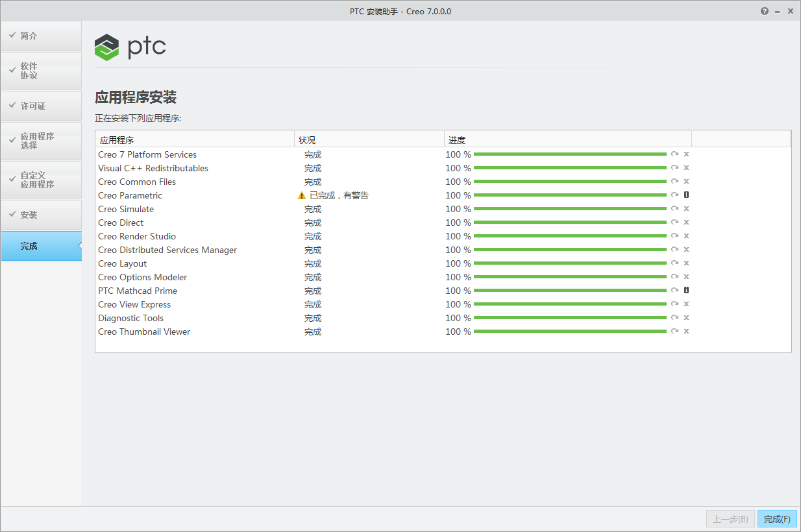Viewport: 801px width, 532px height.
Task: Go to the 应用程序选择 step in sidebar
Action: 41,141
